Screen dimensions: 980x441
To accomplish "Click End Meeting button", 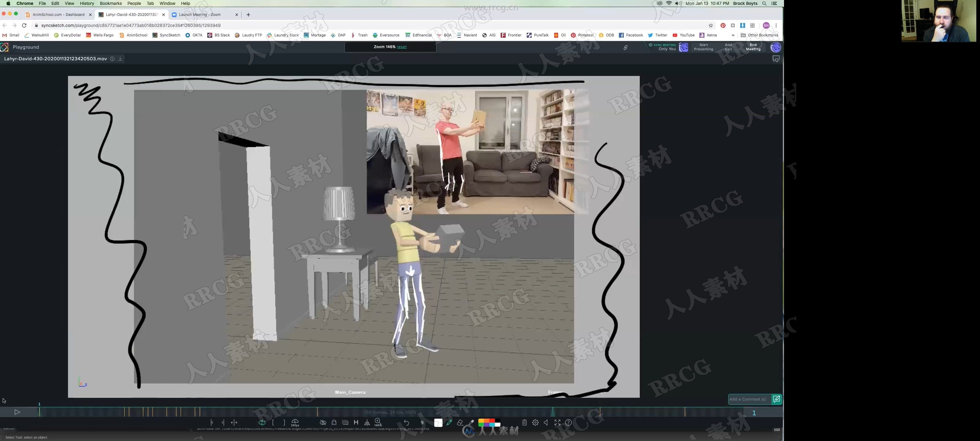I will click(x=753, y=47).
